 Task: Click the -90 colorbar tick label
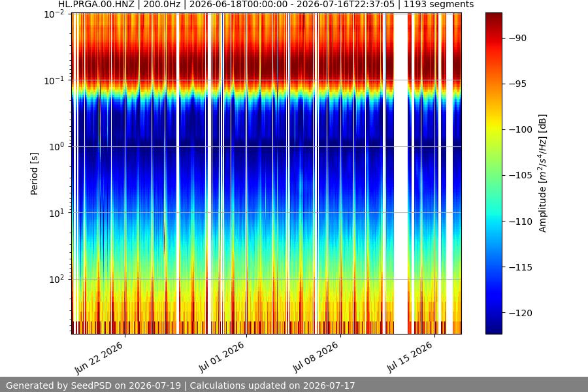(517, 38)
